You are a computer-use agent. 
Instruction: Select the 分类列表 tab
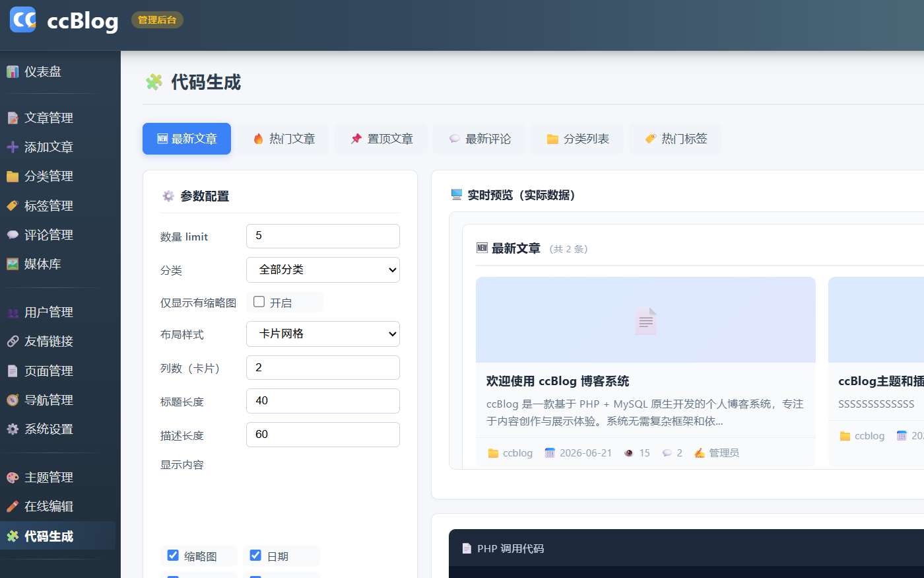(577, 139)
